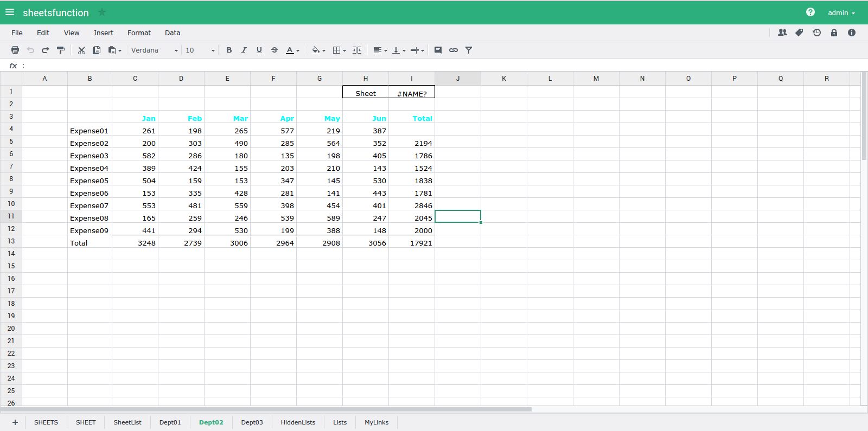Click the Expense05 label cell
Image resolution: width=868 pixels, height=431 pixels.
pos(90,179)
